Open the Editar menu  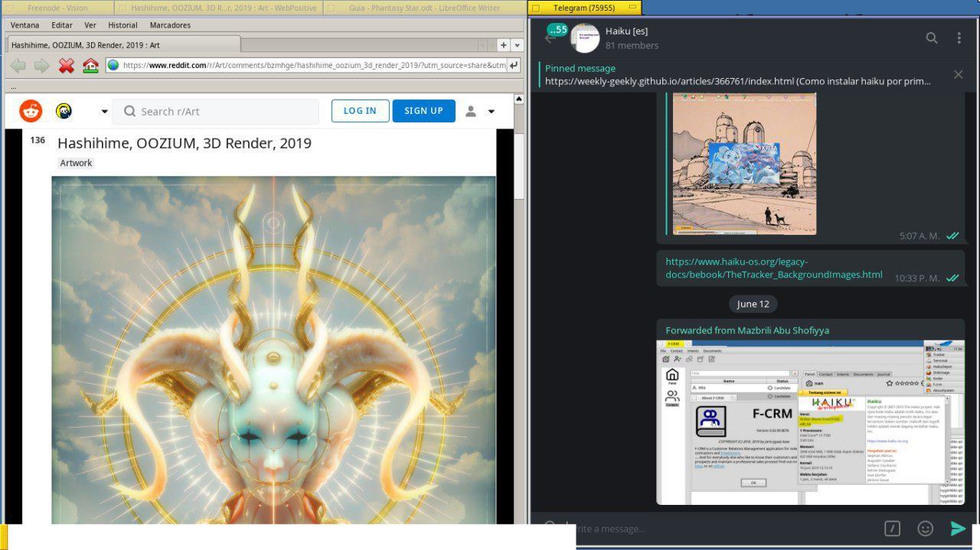click(x=62, y=25)
